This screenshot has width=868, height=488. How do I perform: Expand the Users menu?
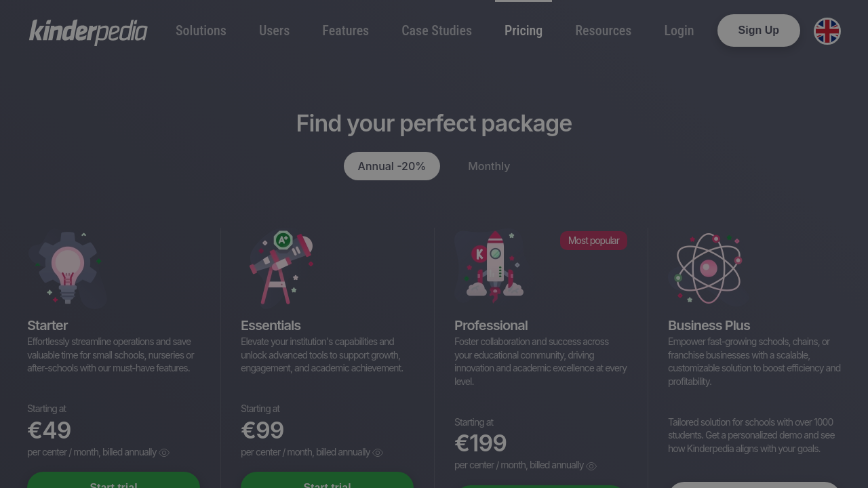[x=274, y=30]
